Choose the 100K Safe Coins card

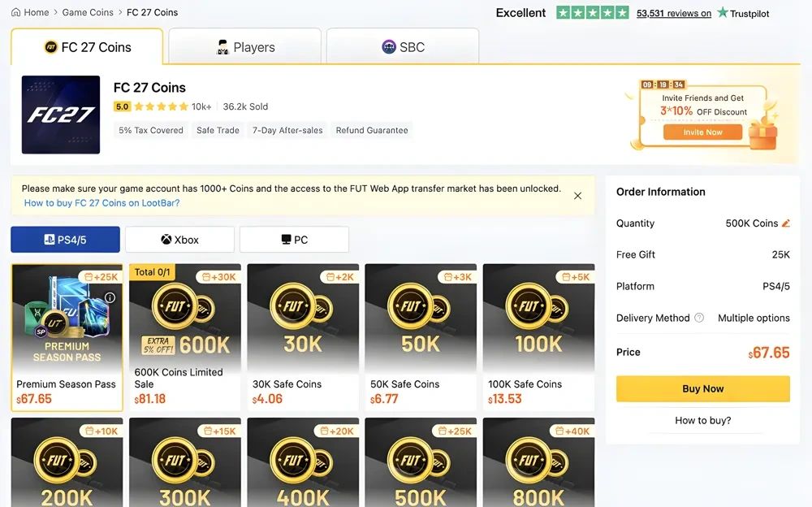538,337
